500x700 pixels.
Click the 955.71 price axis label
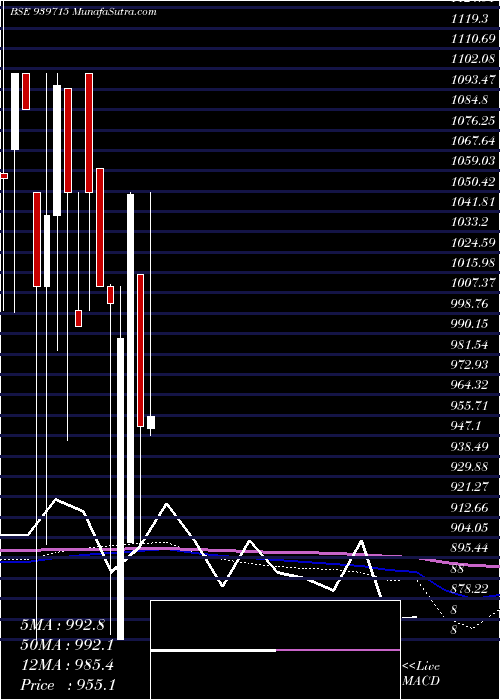pyautogui.click(x=469, y=406)
